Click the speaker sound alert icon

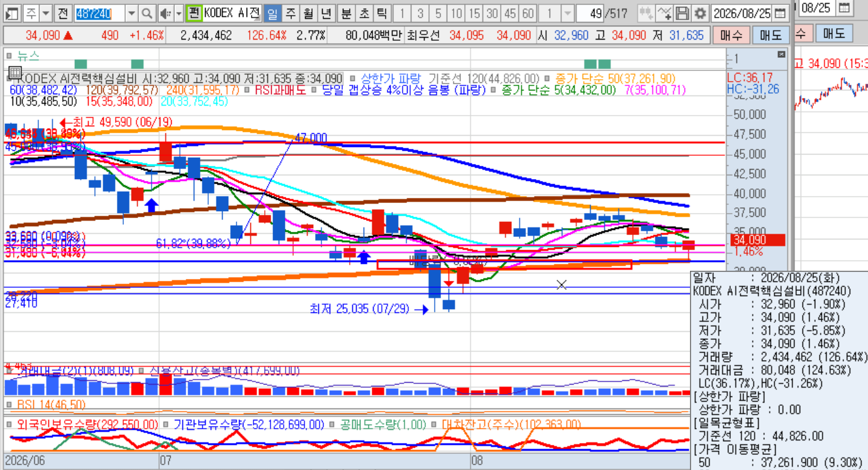click(165, 13)
